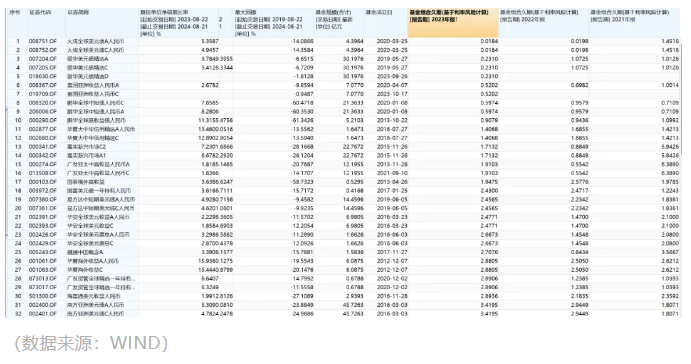Select fund code 002426.OF in row 23

click(x=43, y=235)
